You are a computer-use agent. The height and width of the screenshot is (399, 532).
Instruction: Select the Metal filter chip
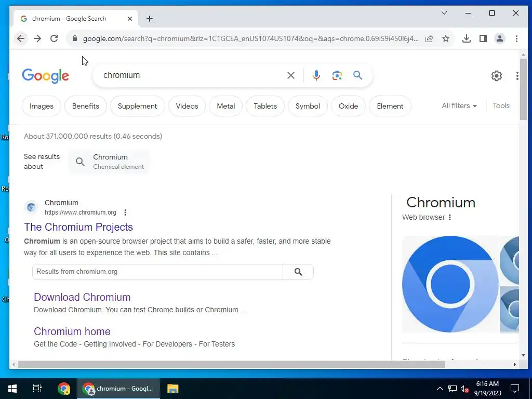coord(226,106)
